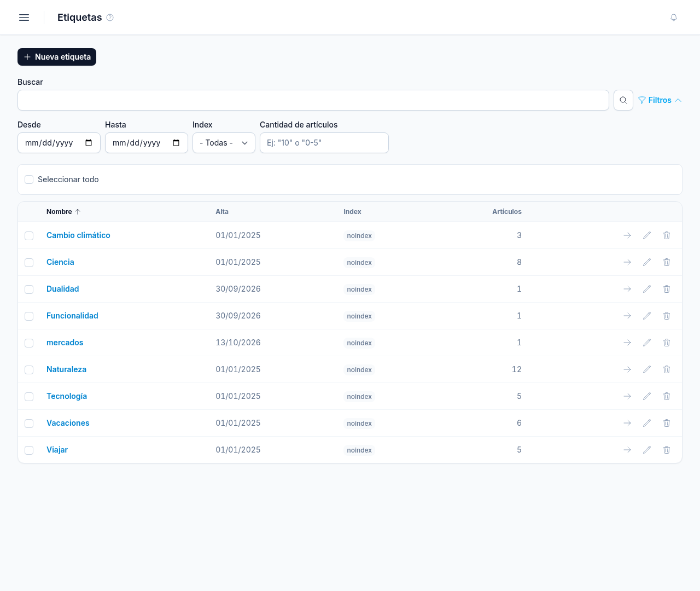Edit the mercados tag
The image size is (700, 591).
647,343
